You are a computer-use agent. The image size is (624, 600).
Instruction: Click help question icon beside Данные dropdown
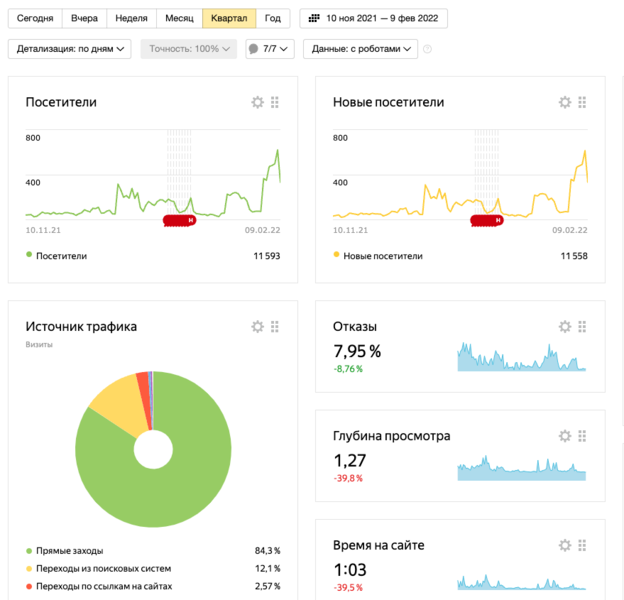427,49
